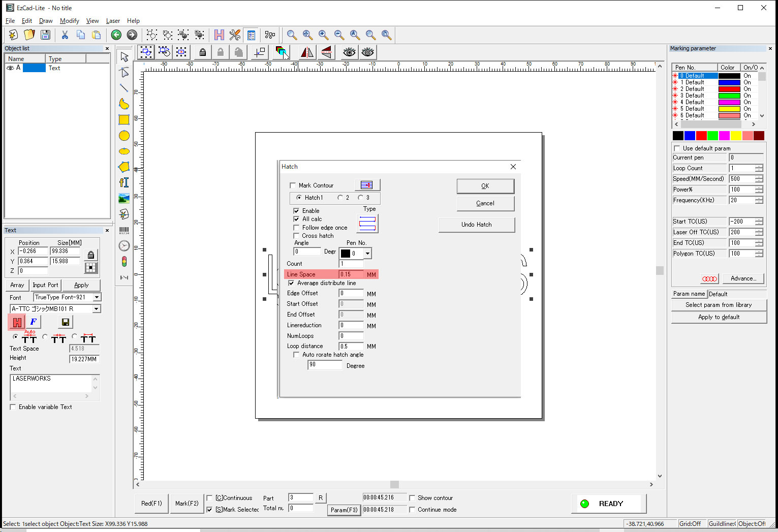Open the Laser menu
This screenshot has height=532, width=778.
pyautogui.click(x=113, y=21)
